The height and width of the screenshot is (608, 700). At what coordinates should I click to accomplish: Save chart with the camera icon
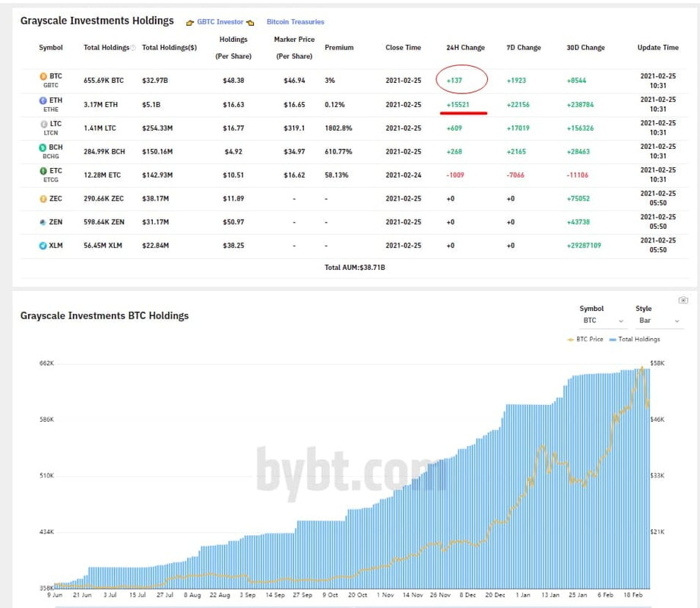(683, 300)
